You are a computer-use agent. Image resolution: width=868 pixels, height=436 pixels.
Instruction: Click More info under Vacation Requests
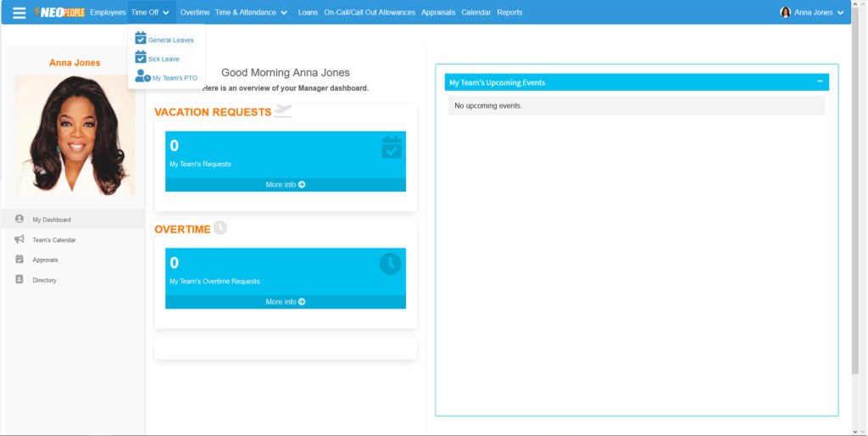coord(286,184)
